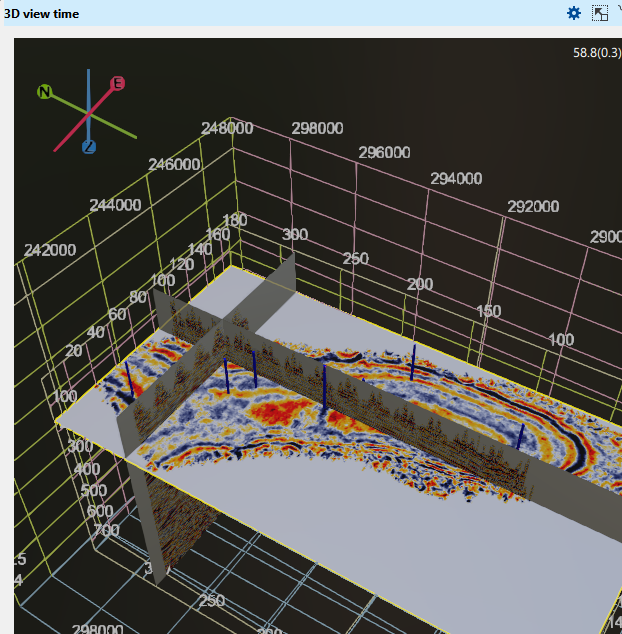Click the 200 crossline tick label
This screenshot has height=634, width=622.
(420, 284)
